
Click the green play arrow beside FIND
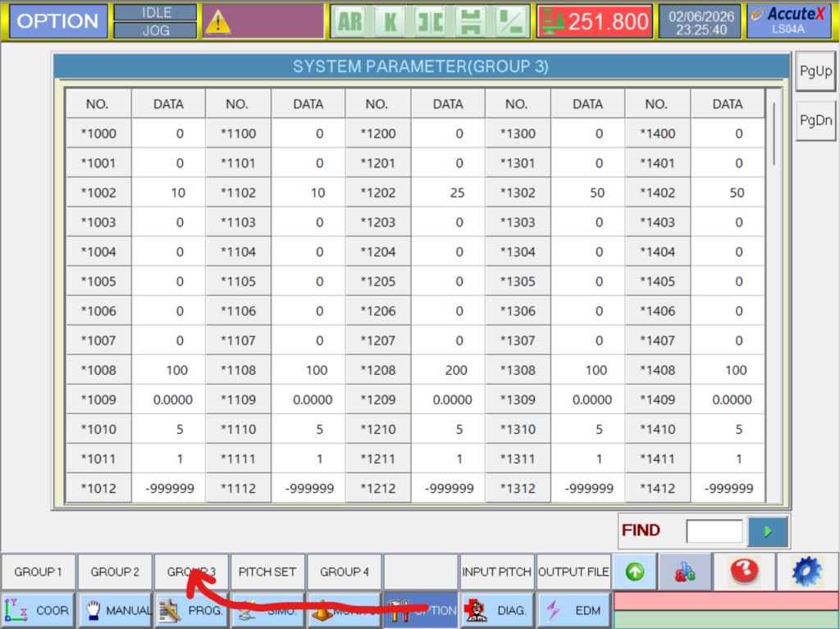click(768, 531)
